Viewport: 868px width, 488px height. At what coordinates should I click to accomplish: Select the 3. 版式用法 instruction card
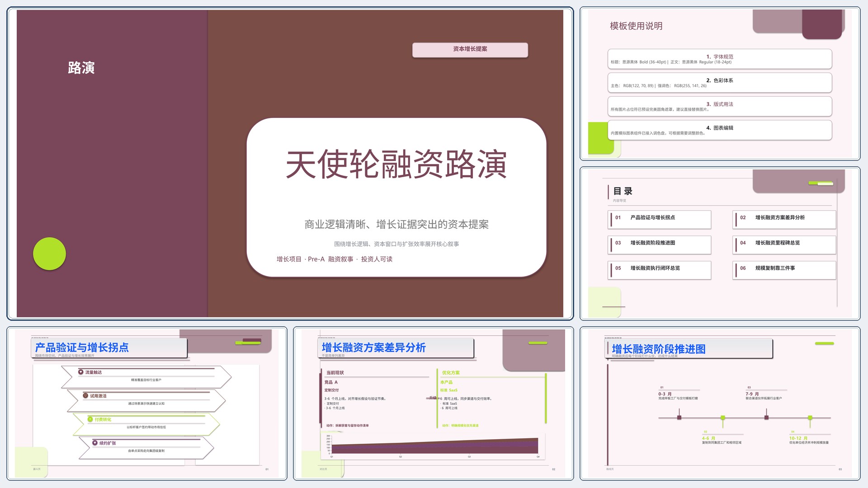[720, 106]
